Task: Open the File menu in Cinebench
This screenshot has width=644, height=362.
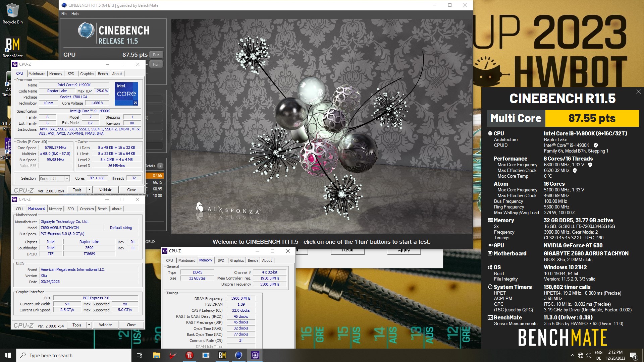Action: [x=64, y=14]
